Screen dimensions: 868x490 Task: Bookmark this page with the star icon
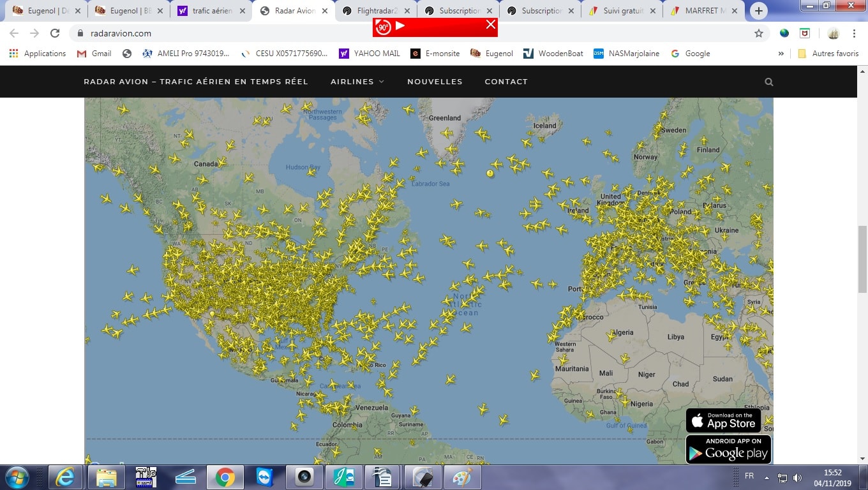(x=758, y=33)
